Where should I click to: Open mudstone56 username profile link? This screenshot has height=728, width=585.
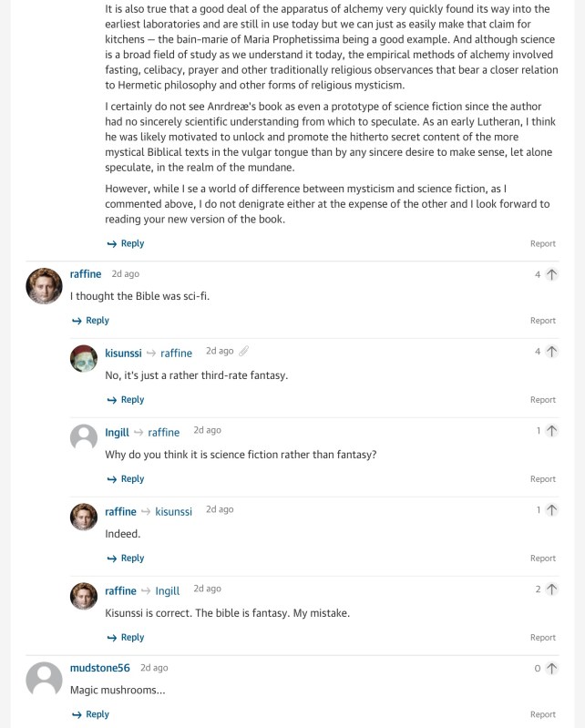[x=100, y=668]
